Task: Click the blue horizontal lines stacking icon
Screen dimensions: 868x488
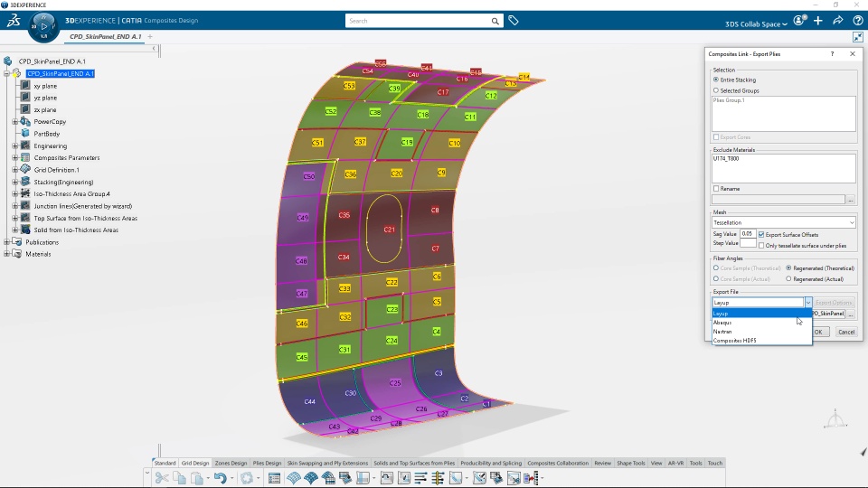Action: pyautogui.click(x=420, y=478)
